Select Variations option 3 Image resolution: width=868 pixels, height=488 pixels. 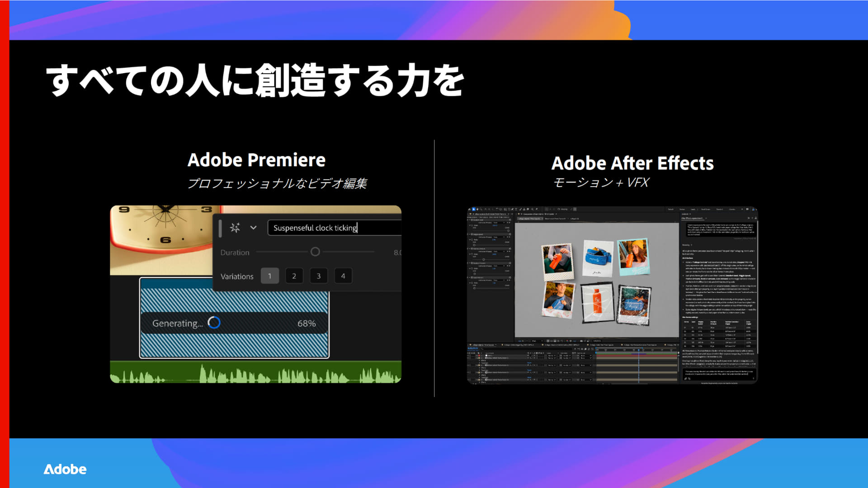pos(319,276)
